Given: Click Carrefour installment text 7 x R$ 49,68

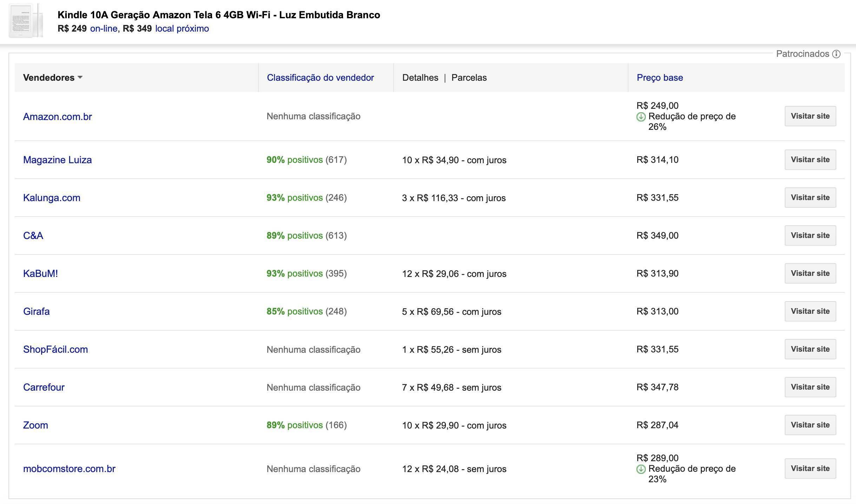Looking at the screenshot, I should point(452,387).
